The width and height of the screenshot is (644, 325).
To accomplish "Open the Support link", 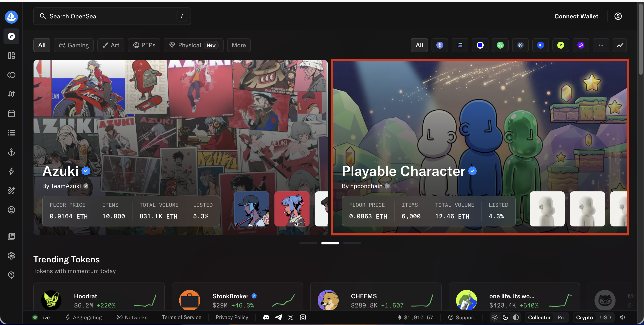I will (x=462, y=317).
